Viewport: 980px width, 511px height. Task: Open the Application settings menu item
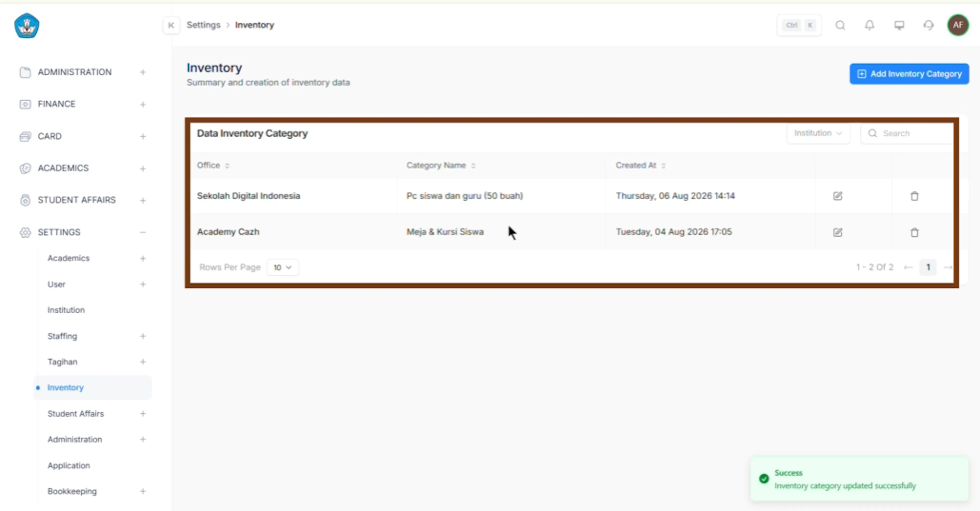click(68, 465)
